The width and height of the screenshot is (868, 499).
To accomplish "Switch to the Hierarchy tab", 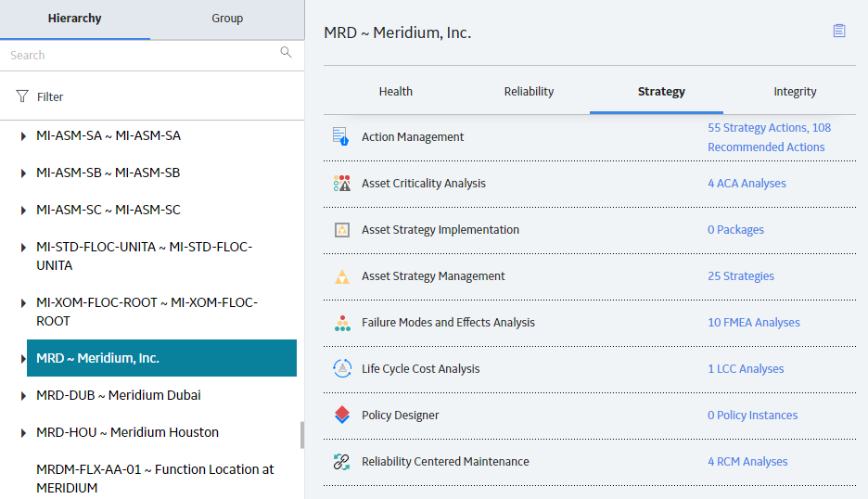I will 75,19.
